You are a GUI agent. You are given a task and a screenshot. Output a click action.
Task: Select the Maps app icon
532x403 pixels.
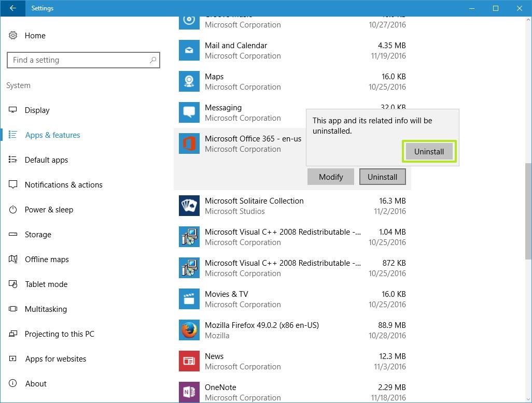[189, 81]
